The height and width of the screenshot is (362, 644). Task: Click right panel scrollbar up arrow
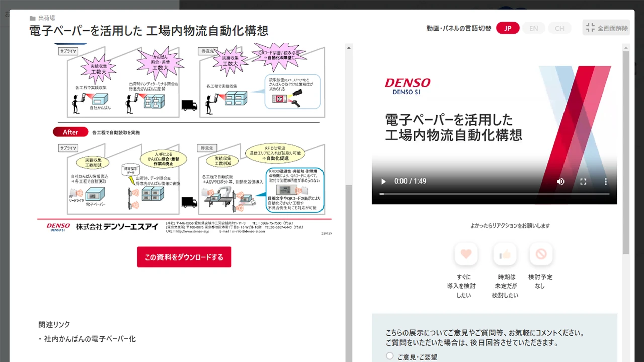click(x=626, y=48)
